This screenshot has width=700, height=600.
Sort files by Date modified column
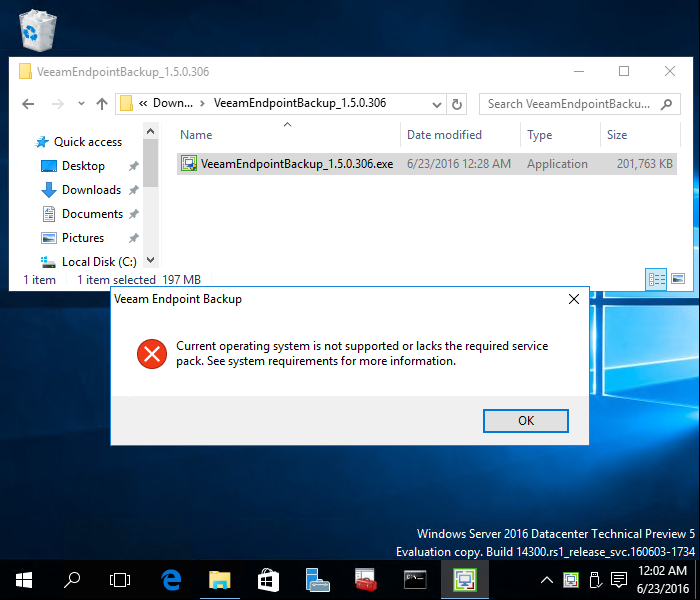pyautogui.click(x=444, y=135)
